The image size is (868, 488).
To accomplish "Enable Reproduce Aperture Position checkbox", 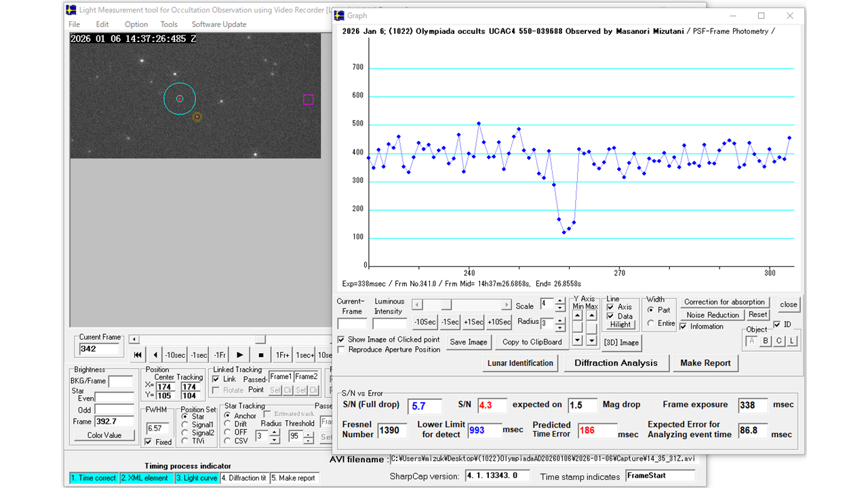I will click(x=341, y=350).
